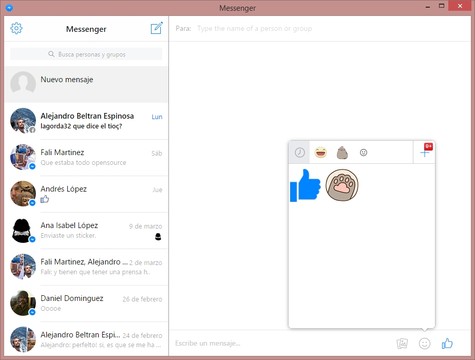Open Andrés López chat
Viewport: 475px width, 360px height.
86,194
